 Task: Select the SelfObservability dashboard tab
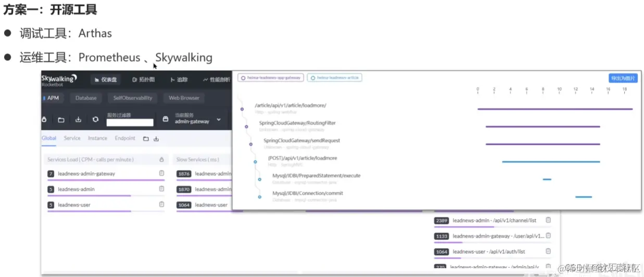(x=133, y=98)
